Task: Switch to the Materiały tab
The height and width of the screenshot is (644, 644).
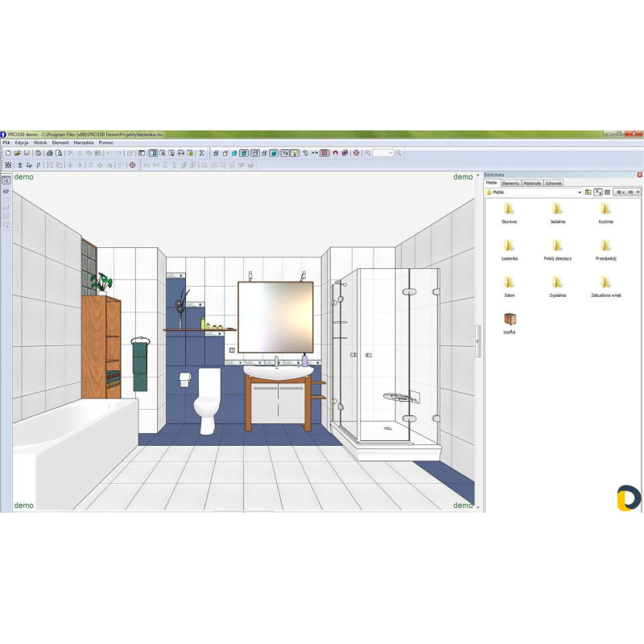Action: [532, 184]
